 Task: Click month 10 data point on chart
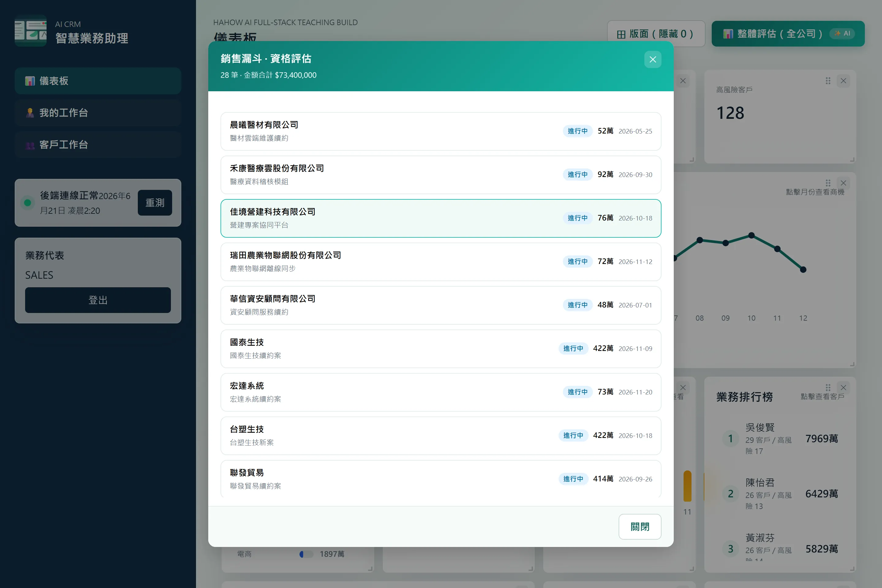click(752, 236)
